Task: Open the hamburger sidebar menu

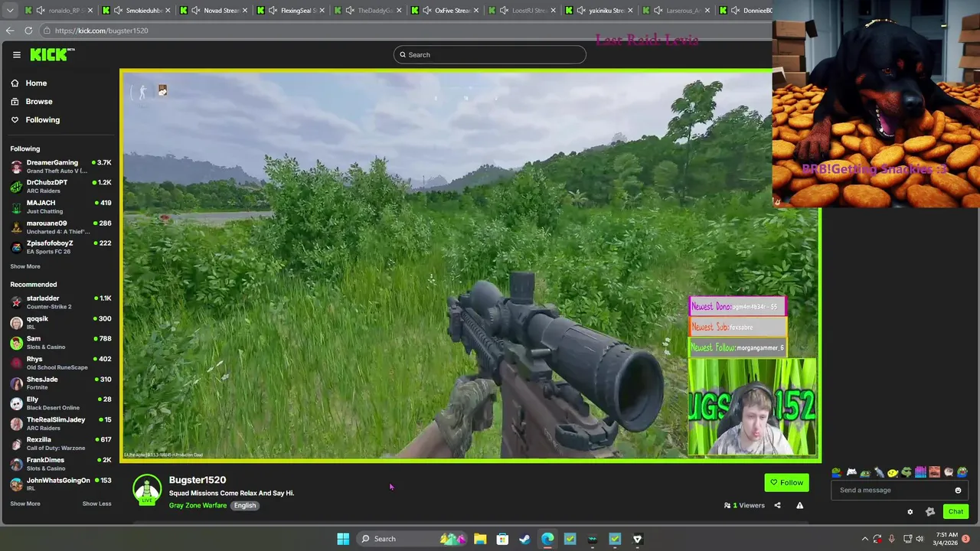Action: tap(16, 54)
